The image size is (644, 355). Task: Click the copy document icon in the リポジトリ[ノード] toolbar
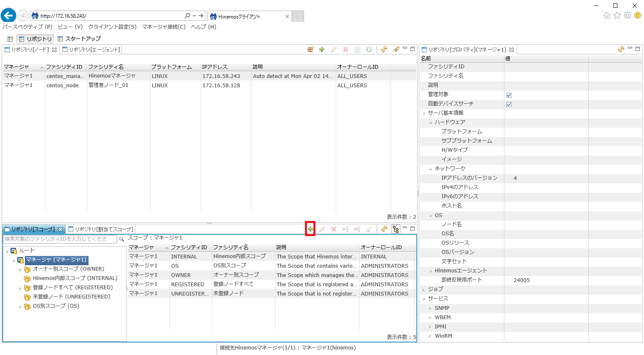coord(357,49)
